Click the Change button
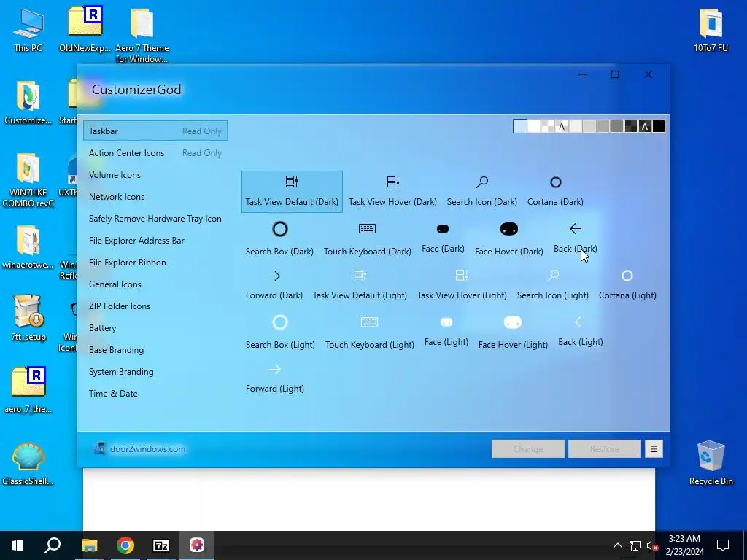The height and width of the screenshot is (560, 747). tap(528, 449)
